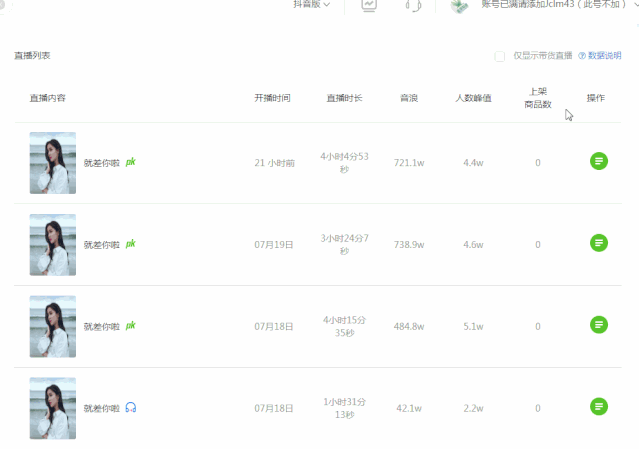Click the 21 小时前 start time cell
The height and width of the screenshot is (449, 639).
pos(274,163)
